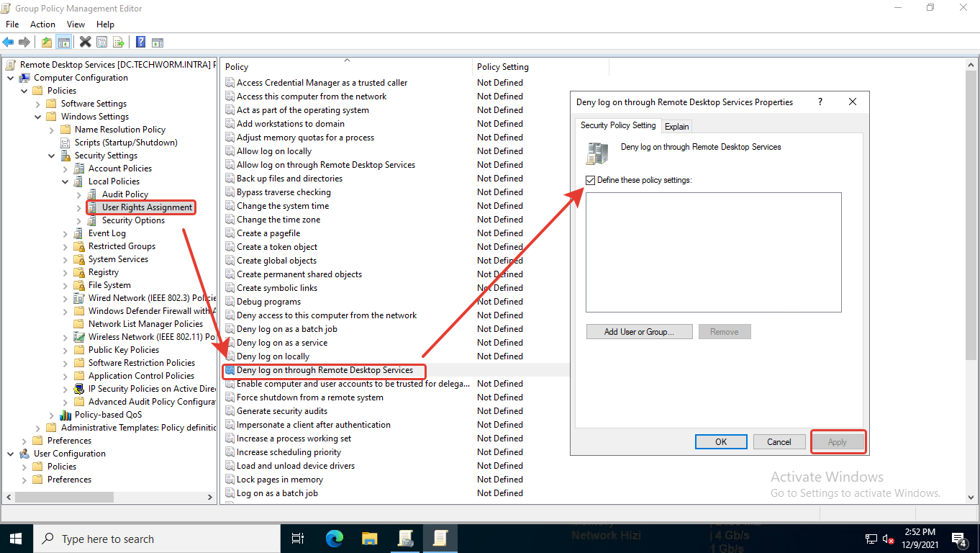Expand the Audit Policy tree node
This screenshot has height=553, width=980.
[x=79, y=194]
